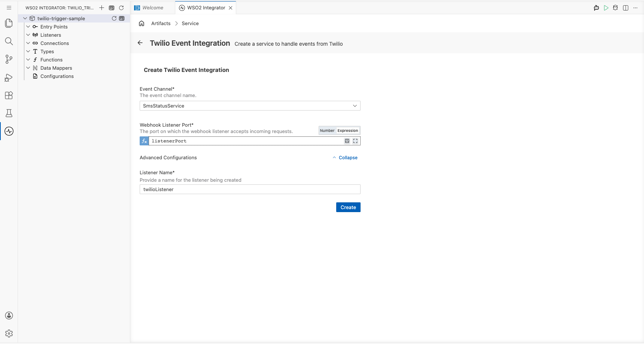Collapse the twilio-trigger-sample project tree
This screenshot has width=644, height=344.
coord(25,18)
